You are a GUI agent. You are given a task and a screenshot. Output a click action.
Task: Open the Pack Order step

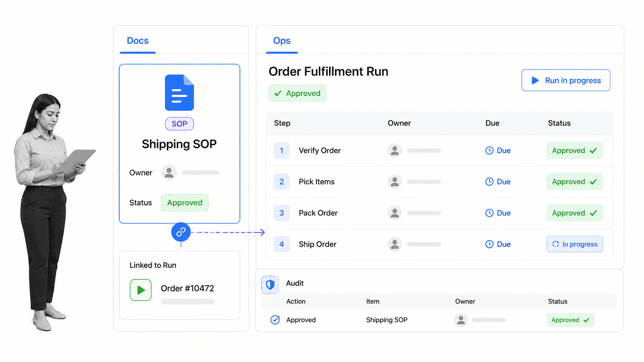pyautogui.click(x=318, y=213)
